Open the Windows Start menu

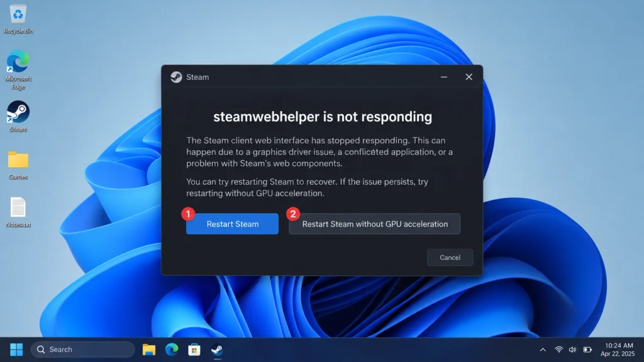pyautogui.click(x=16, y=349)
